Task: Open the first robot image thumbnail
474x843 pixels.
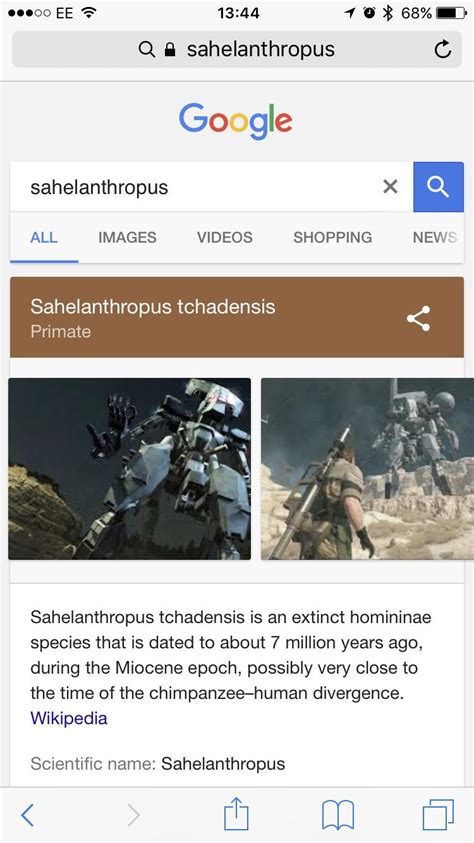Action: point(130,469)
